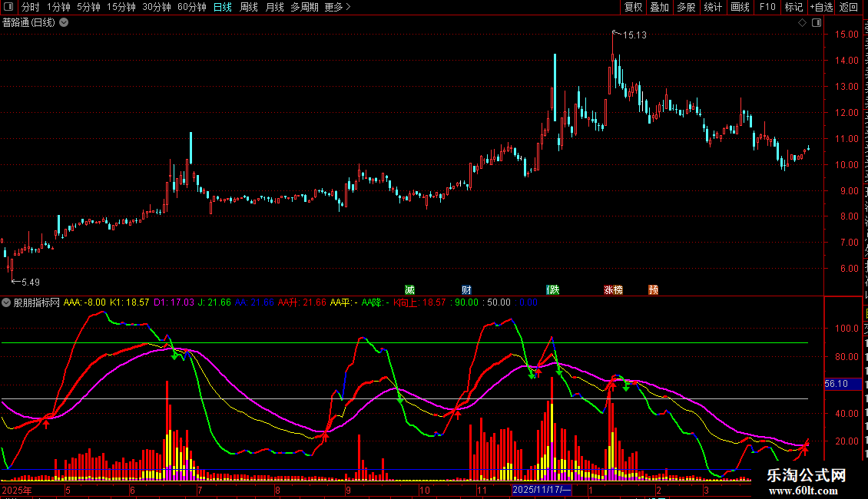Screen dimensions: 868x499
Task: Click the 15.13 high price label
Action: (x=634, y=35)
